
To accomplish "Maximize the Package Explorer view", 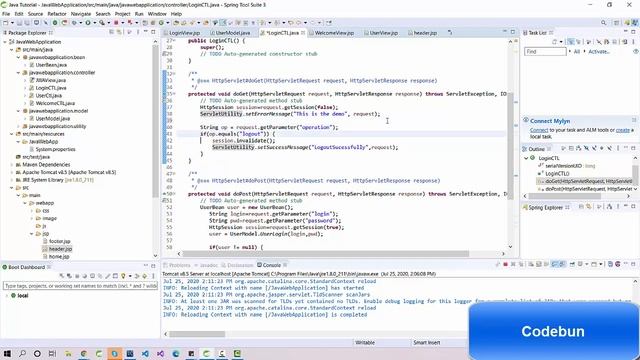I will tap(153, 32).
